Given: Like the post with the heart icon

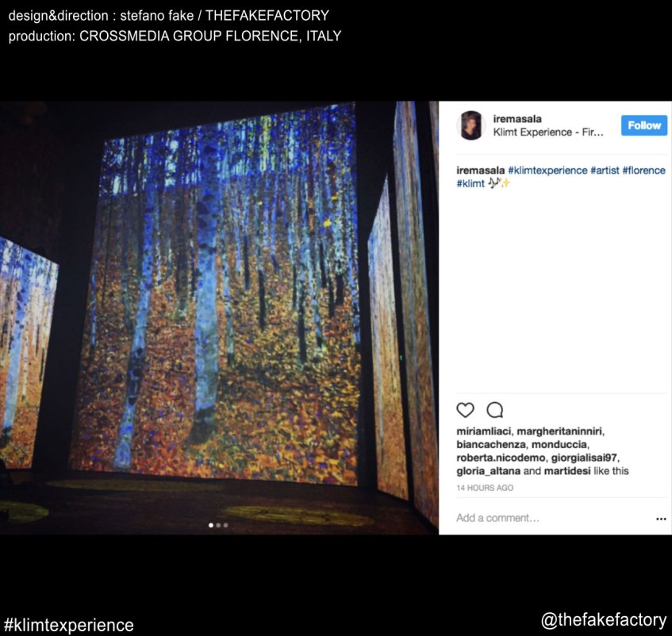Looking at the screenshot, I should [465, 410].
